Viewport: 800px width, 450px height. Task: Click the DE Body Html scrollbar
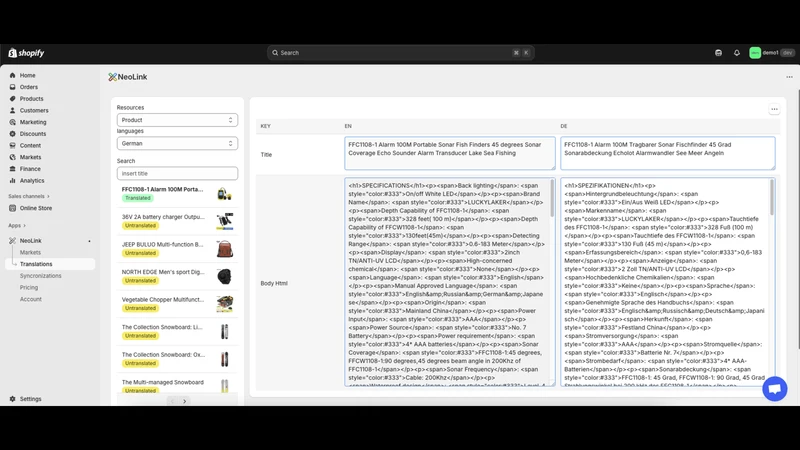click(771, 198)
